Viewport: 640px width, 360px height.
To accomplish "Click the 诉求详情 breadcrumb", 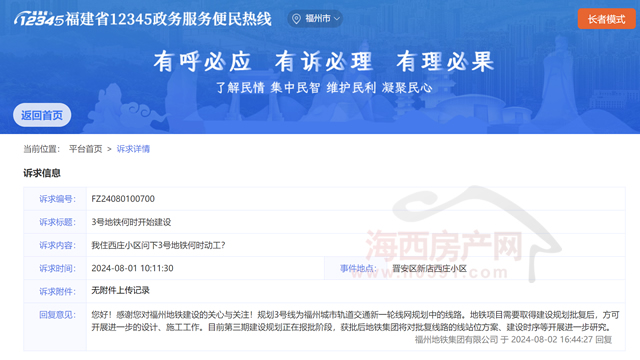I will tap(133, 149).
